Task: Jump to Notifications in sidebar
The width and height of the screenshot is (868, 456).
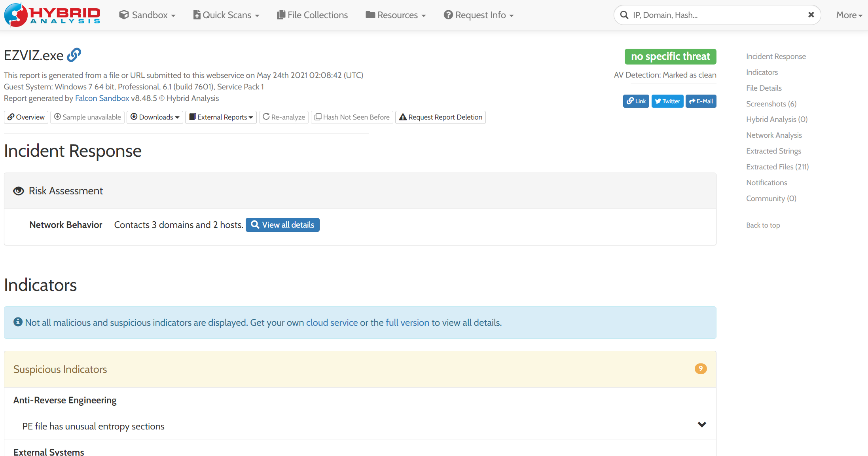Action: pos(767,183)
